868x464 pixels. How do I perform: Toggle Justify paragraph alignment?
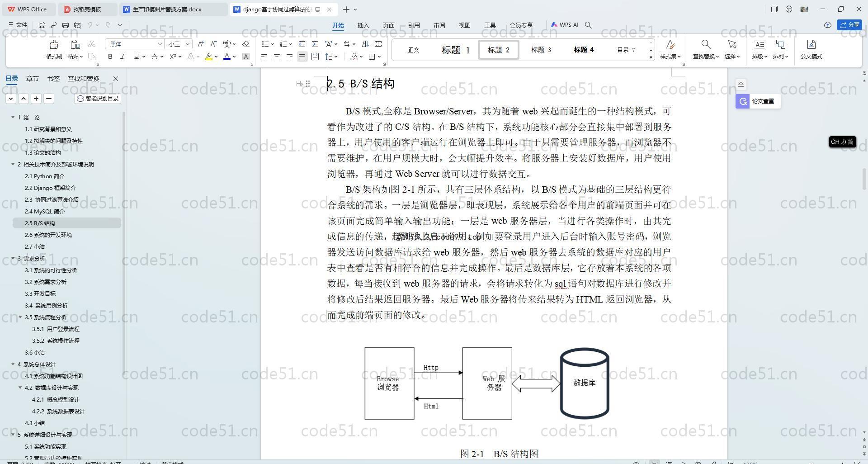point(302,57)
